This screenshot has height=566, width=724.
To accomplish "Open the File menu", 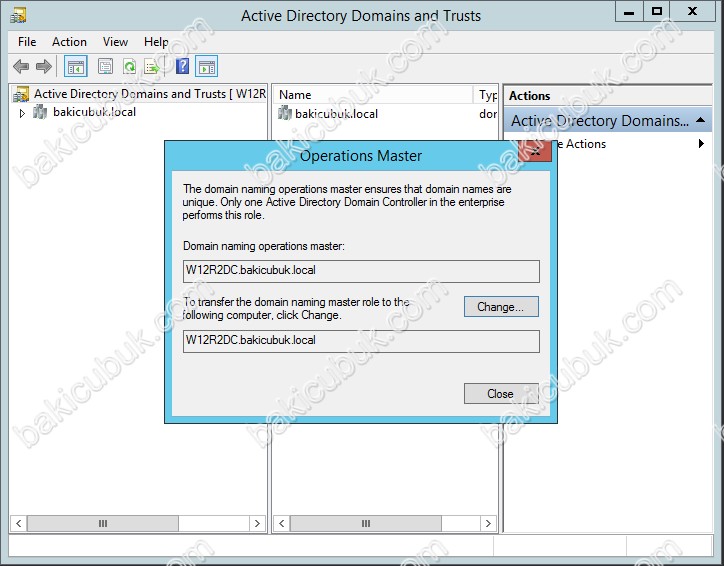I will pyautogui.click(x=27, y=42).
